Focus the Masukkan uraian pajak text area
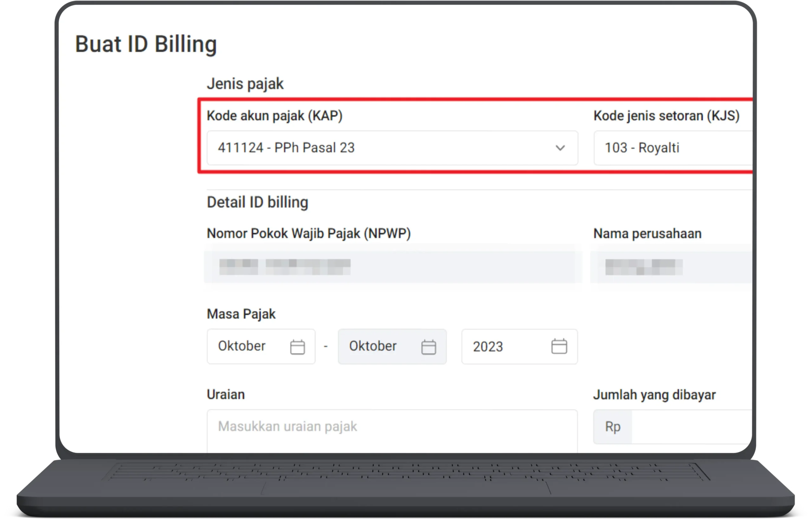The height and width of the screenshot is (520, 812). point(392,431)
